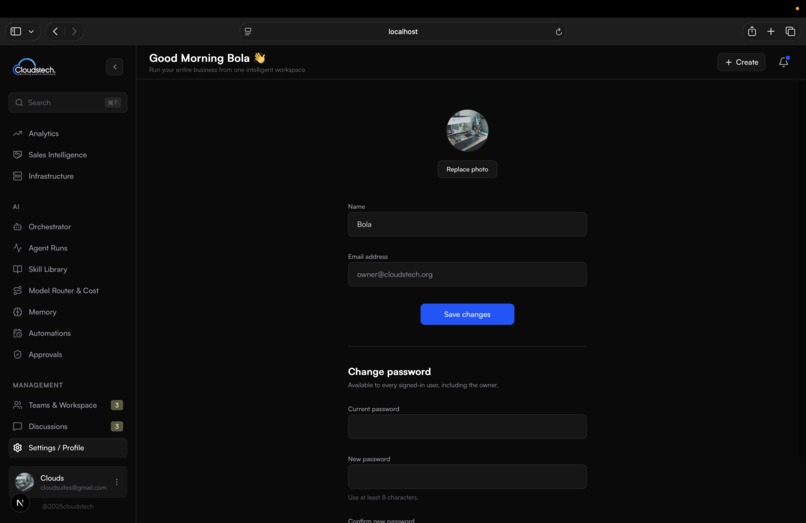The height and width of the screenshot is (523, 806).
Task: Reload the page
Action: (x=559, y=32)
